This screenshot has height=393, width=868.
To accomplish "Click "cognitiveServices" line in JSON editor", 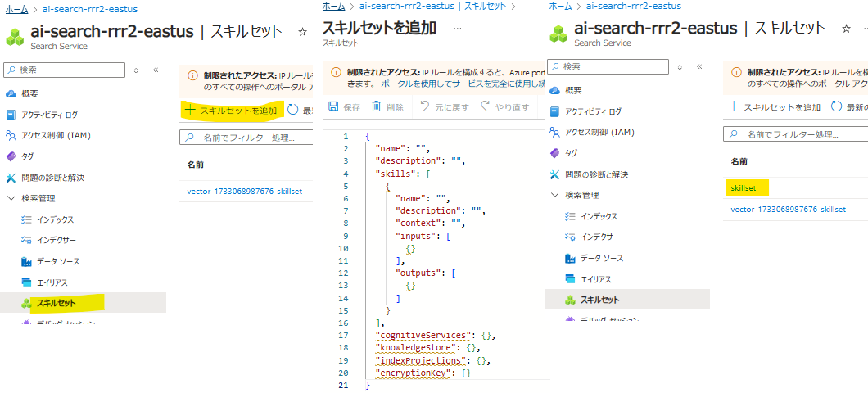I will coord(435,335).
